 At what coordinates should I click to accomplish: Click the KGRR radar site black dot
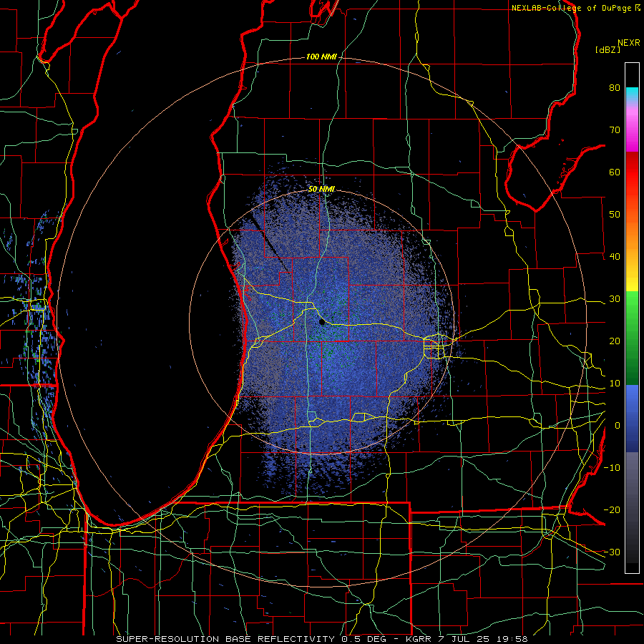322,322
